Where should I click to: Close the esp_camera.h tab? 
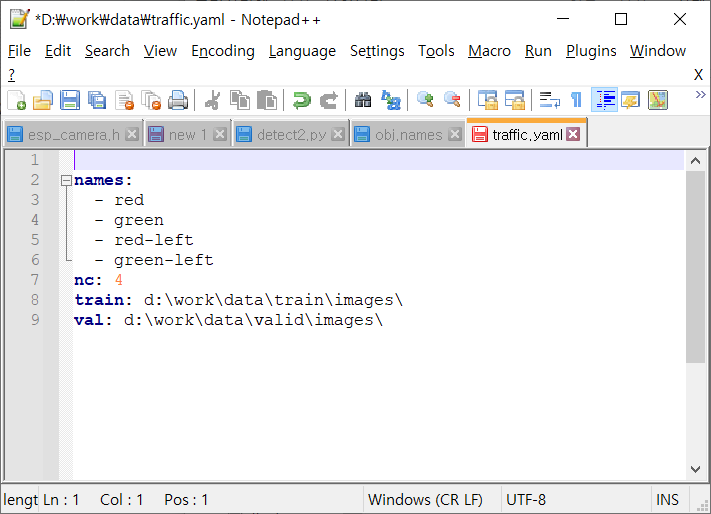click(132, 134)
